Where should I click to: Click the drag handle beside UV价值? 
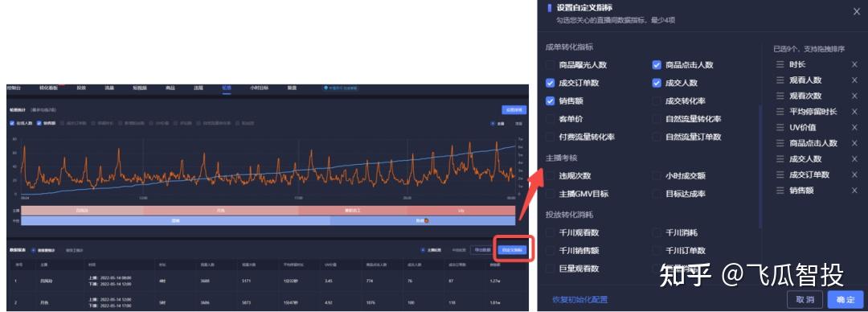[780, 128]
